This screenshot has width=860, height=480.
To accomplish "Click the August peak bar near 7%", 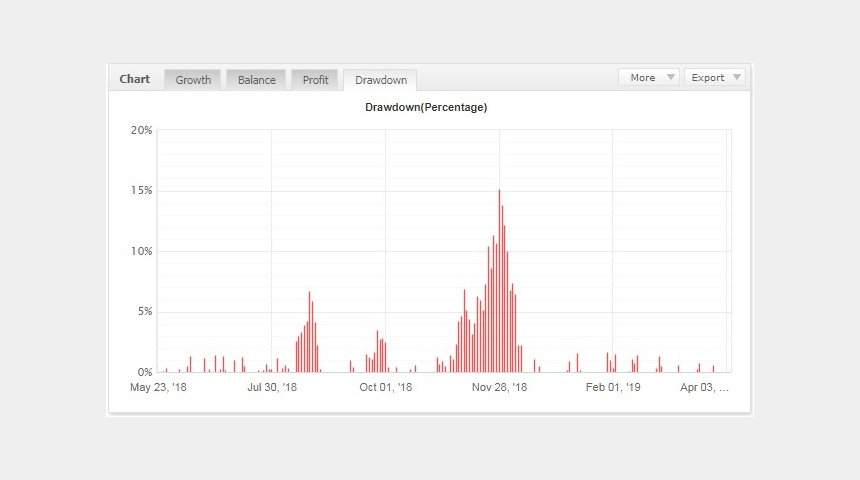I will coord(309,332).
